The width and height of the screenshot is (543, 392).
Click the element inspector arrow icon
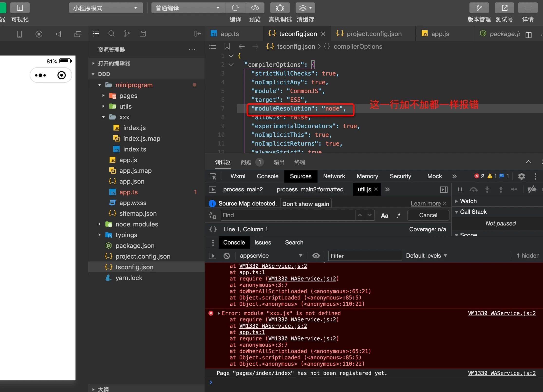213,177
